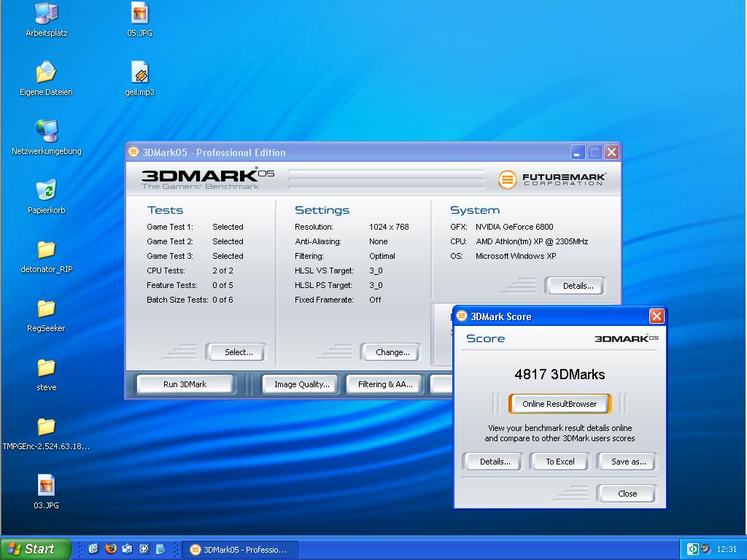Close the 3DMark Score dialog with X
This screenshot has width=747, height=560.
[x=657, y=316]
